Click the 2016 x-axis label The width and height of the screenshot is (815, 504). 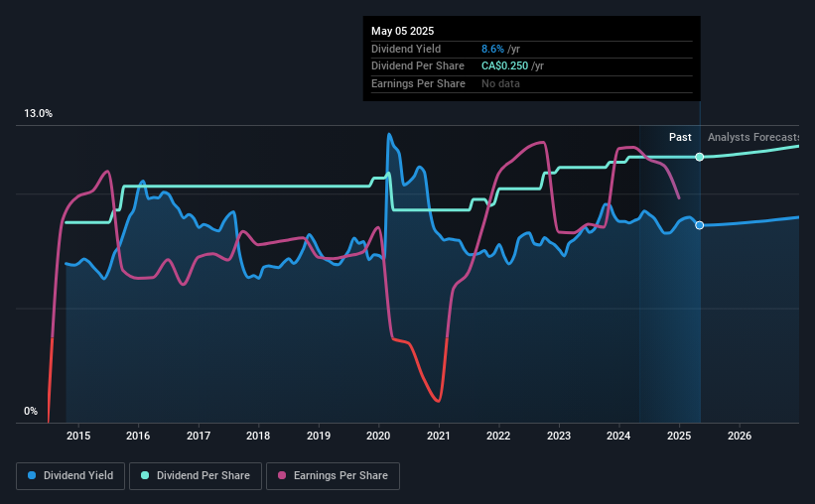(x=138, y=436)
